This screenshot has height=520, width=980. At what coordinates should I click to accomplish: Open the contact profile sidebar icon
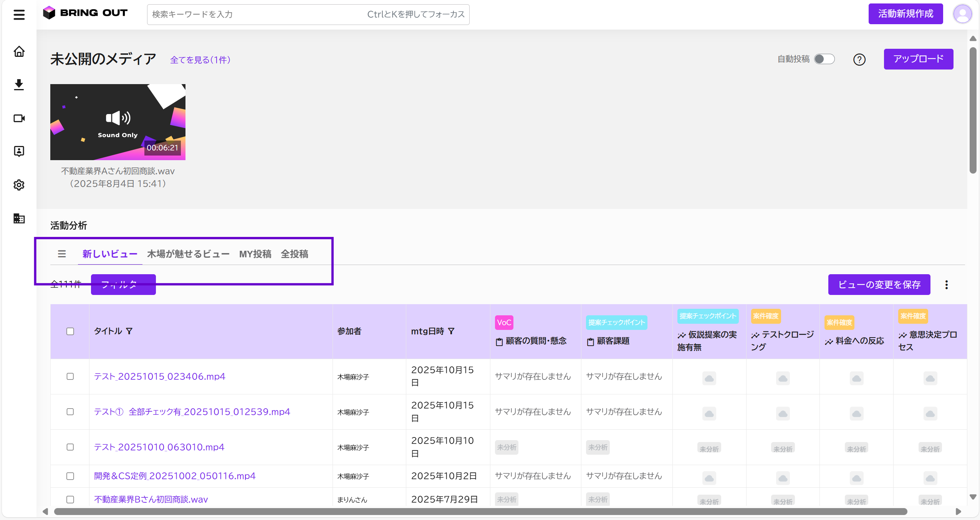[x=19, y=151]
